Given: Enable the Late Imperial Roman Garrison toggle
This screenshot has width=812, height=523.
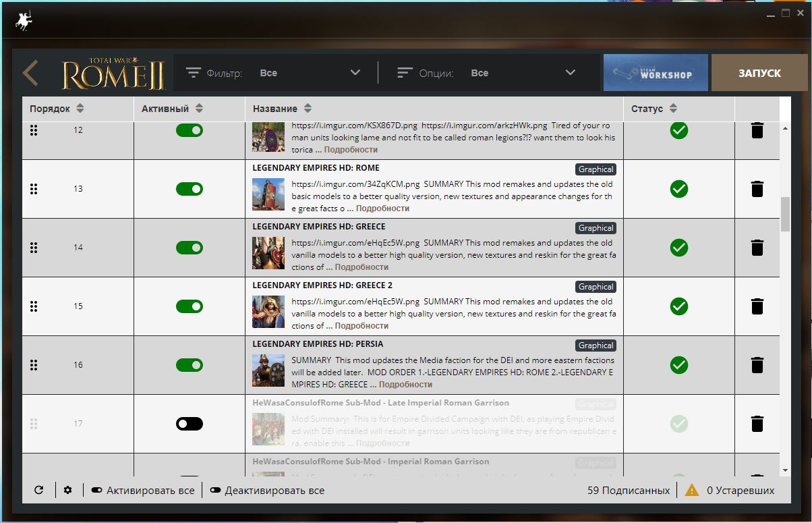Looking at the screenshot, I should coord(190,424).
